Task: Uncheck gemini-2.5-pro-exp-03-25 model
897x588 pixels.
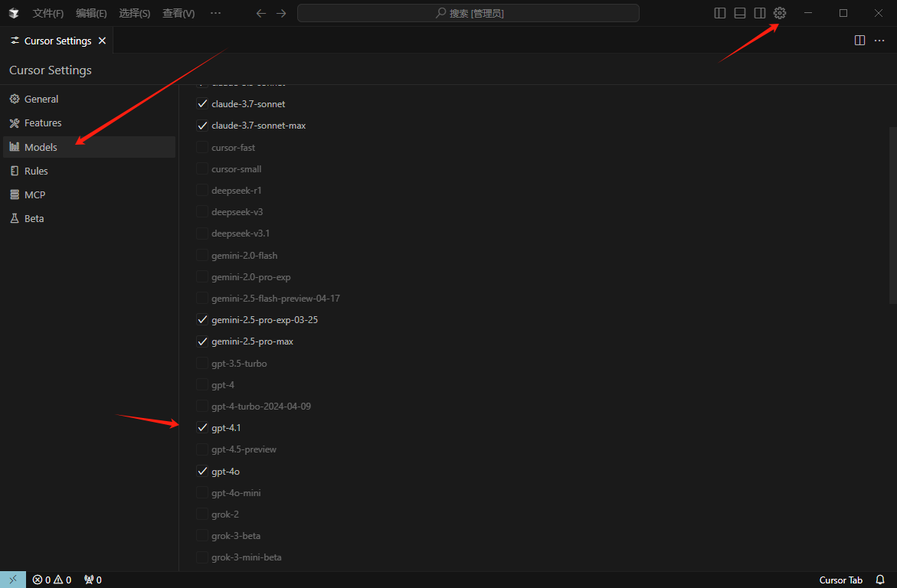Action: [x=202, y=320]
